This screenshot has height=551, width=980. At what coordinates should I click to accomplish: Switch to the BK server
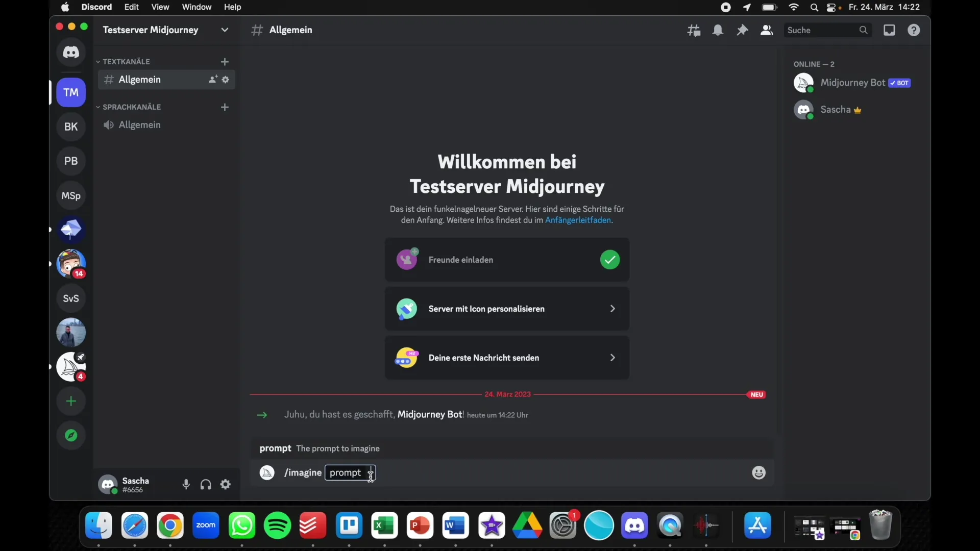tap(71, 127)
